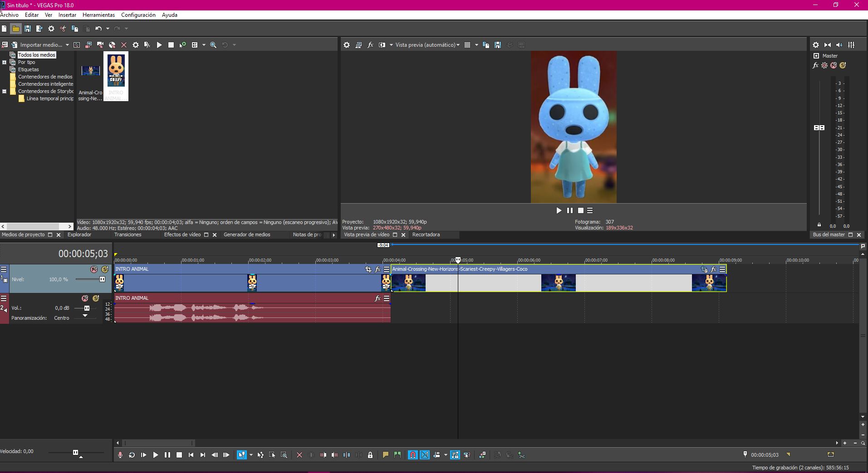Open the Archivo menu
868x473 pixels.
click(x=10, y=15)
